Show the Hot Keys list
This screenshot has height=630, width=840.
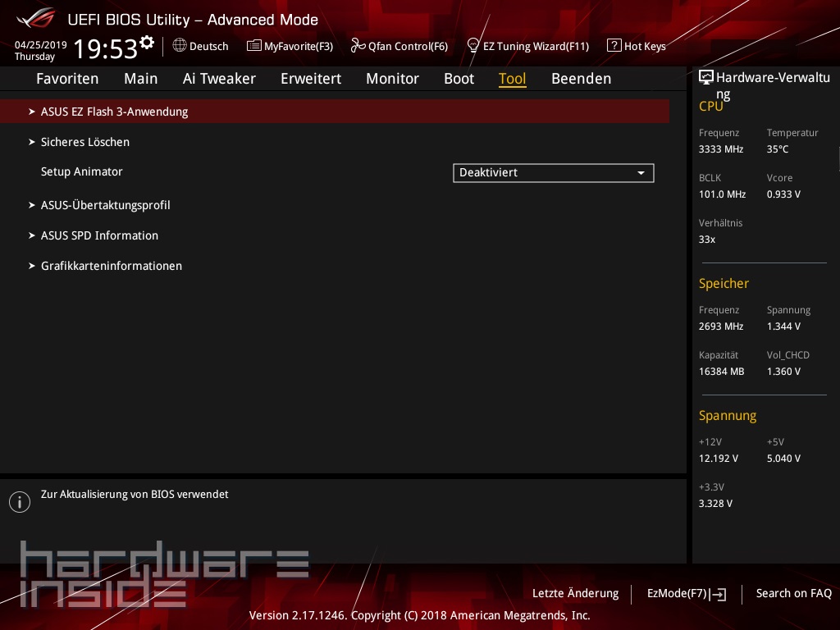[637, 46]
